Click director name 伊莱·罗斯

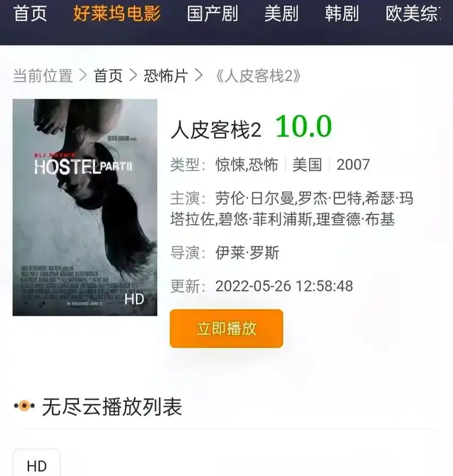point(247,252)
